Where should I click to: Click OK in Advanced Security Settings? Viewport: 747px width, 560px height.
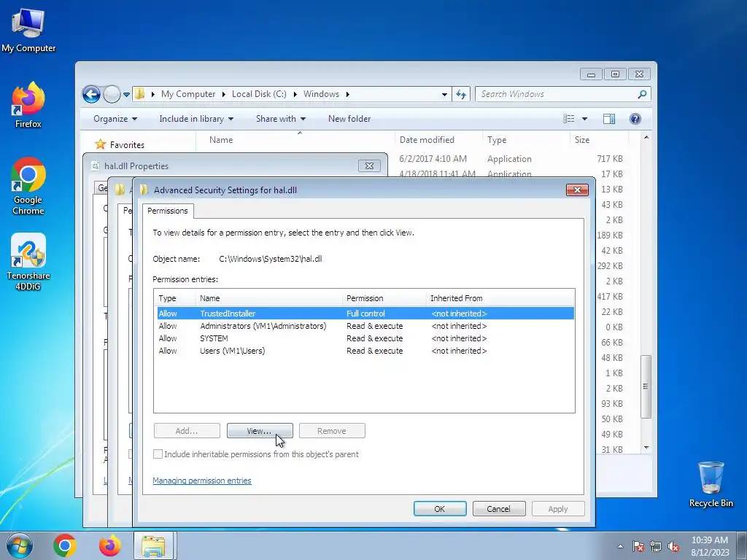point(440,509)
